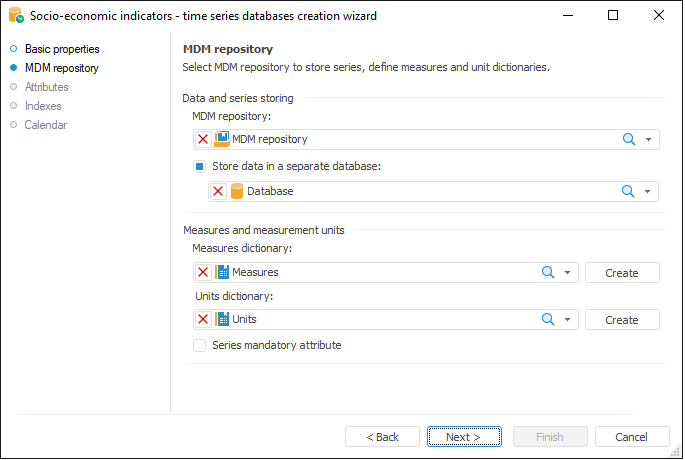The width and height of the screenshot is (685, 460).
Task: Clear the MDM repository selection with red X
Action: point(203,140)
